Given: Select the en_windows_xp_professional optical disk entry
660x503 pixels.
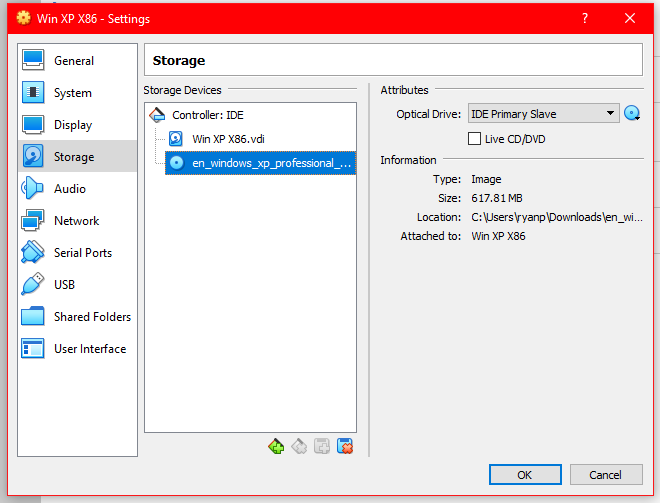Looking at the screenshot, I should [261, 163].
